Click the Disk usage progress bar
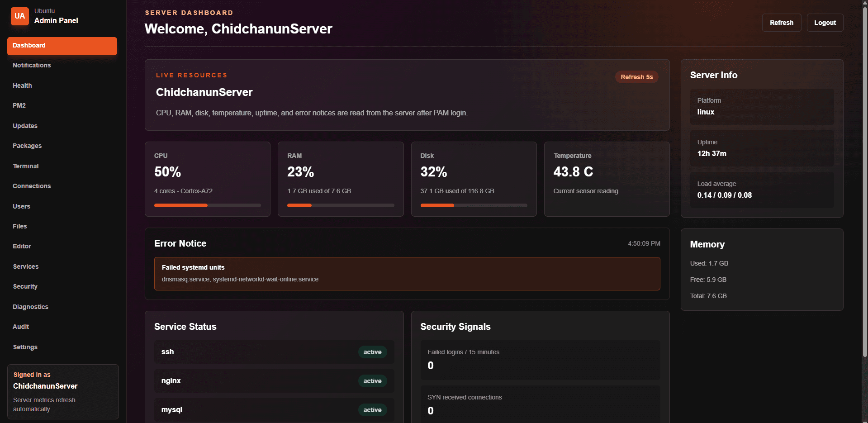 point(474,205)
